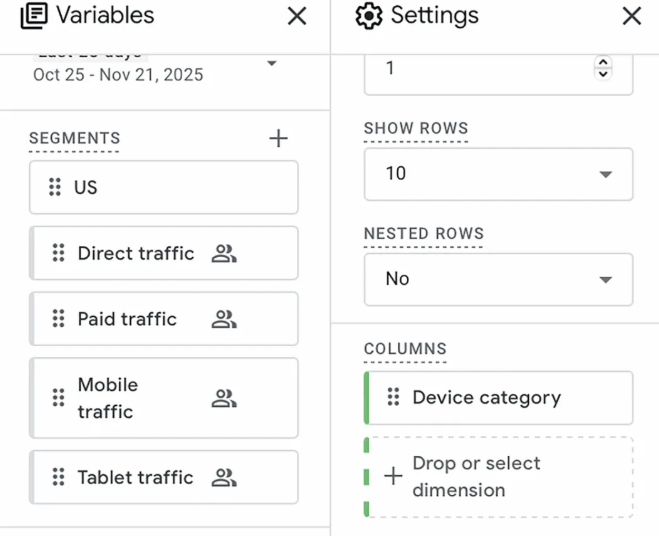Screen dimensions: 659x536
Task: Click the Mobile traffic users icon
Action: click(x=224, y=399)
